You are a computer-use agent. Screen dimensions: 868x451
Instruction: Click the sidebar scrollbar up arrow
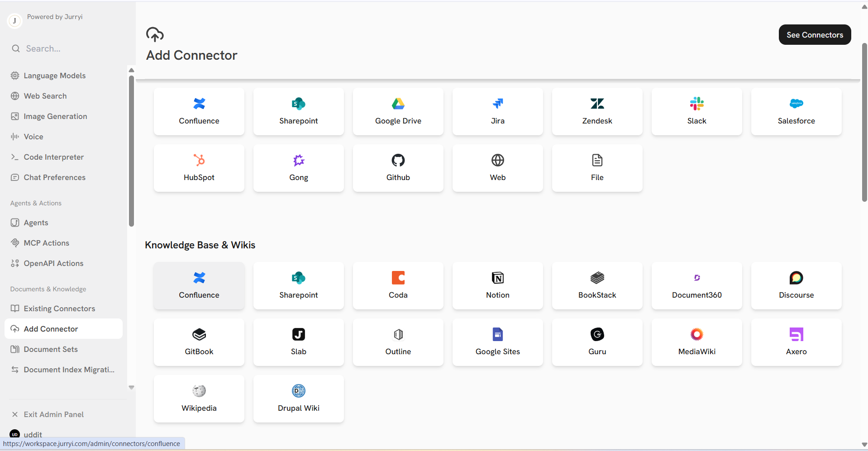coord(132,70)
